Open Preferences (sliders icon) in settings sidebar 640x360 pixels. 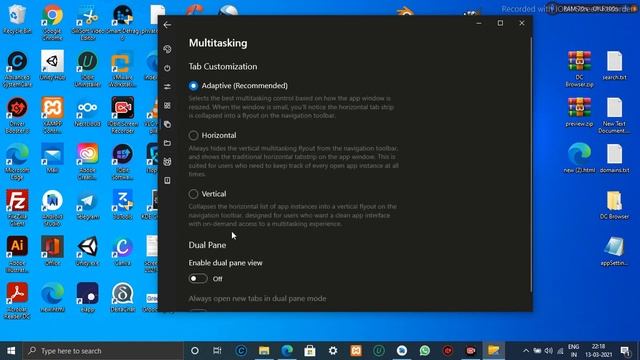(167, 87)
